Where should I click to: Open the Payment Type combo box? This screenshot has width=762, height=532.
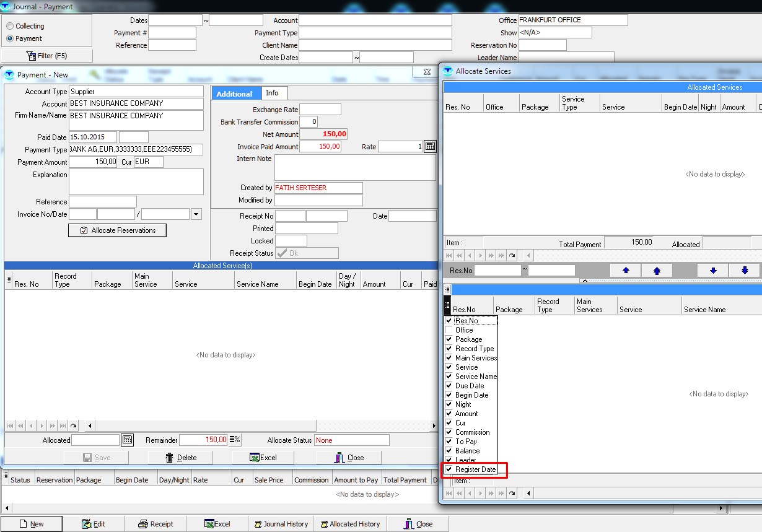[x=136, y=150]
